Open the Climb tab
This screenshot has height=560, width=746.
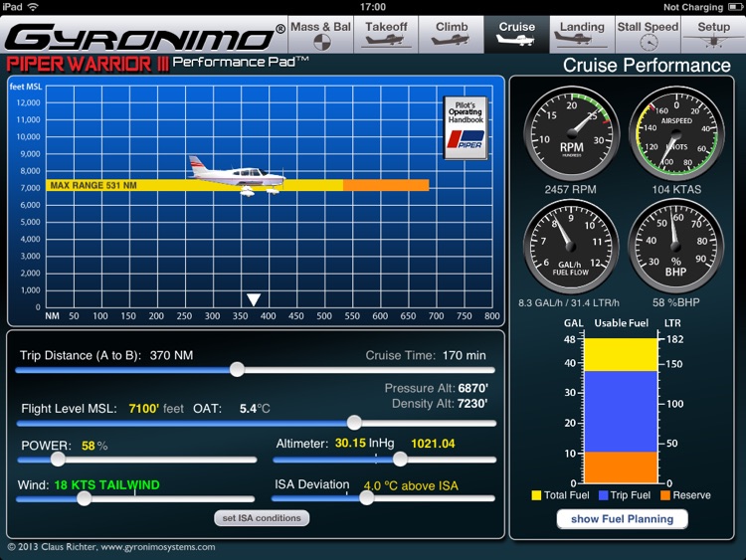[x=452, y=34]
